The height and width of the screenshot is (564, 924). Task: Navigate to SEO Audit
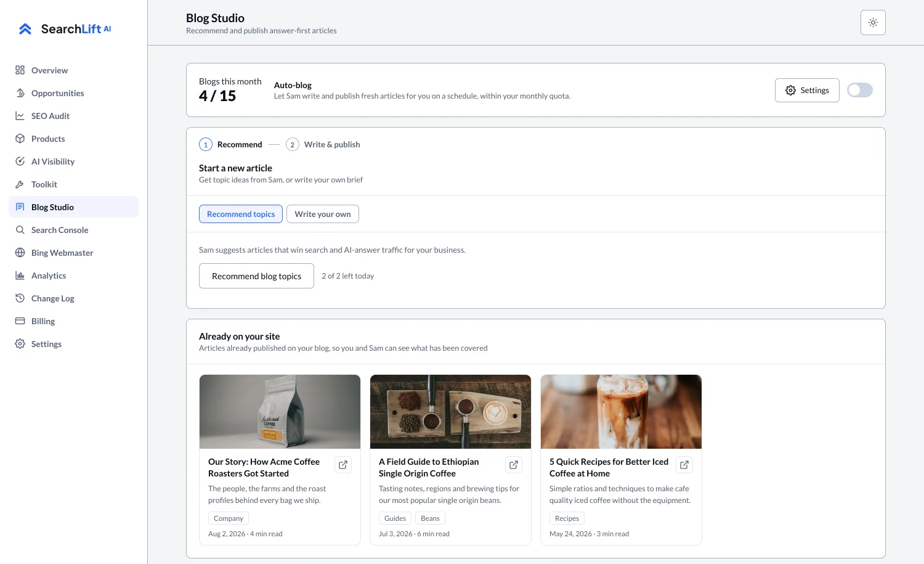(x=73, y=116)
